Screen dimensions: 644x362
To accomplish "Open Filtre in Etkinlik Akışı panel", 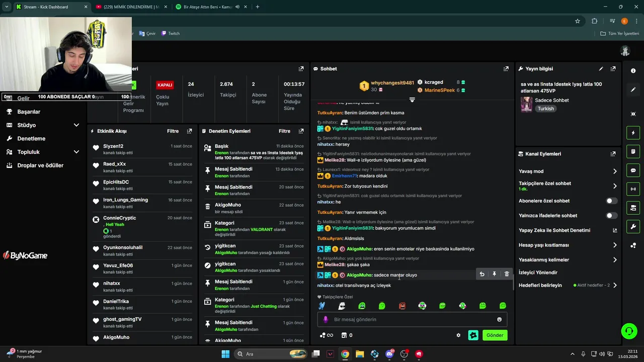I will coord(173,131).
